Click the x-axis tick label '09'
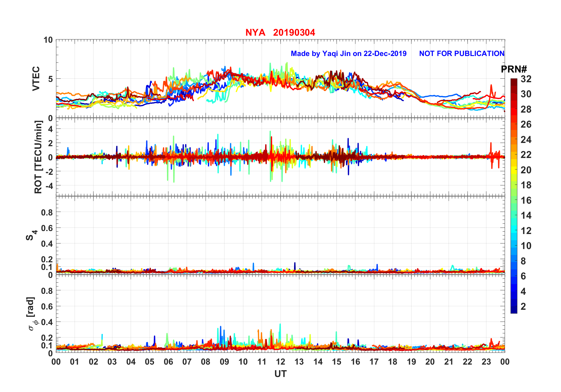The height and width of the screenshot is (392, 561). [x=224, y=362]
